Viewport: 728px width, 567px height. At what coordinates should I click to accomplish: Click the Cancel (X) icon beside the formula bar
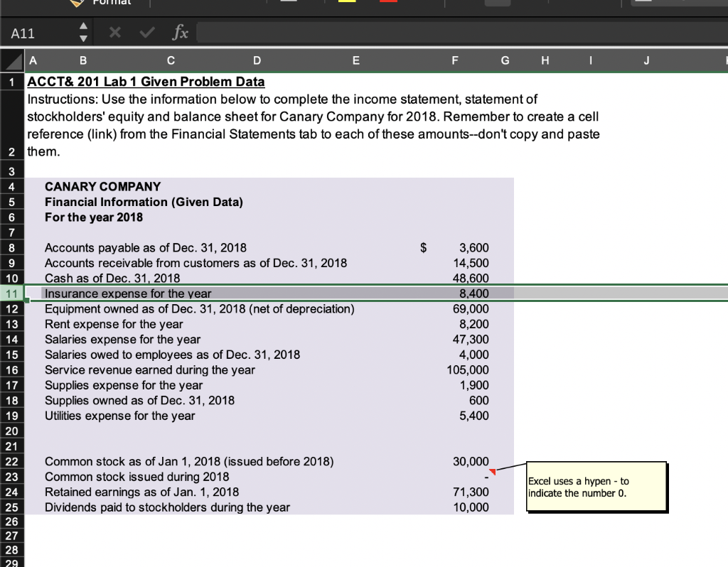point(114,32)
